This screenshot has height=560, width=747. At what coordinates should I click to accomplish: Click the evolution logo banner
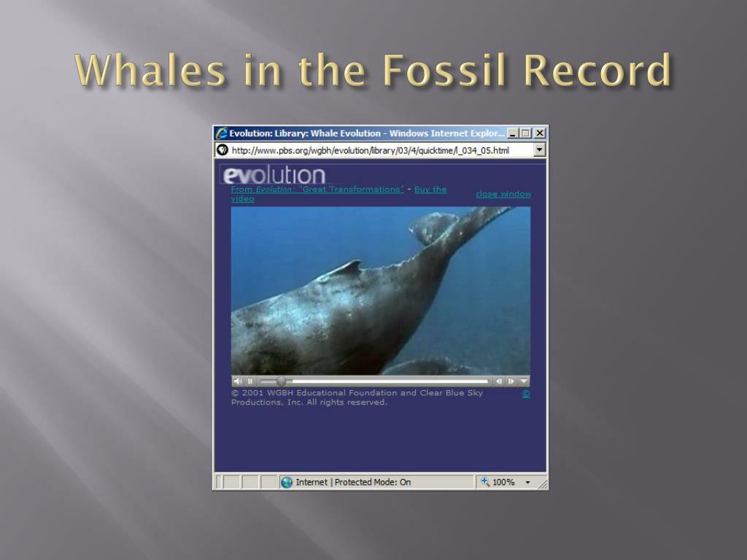[x=274, y=175]
